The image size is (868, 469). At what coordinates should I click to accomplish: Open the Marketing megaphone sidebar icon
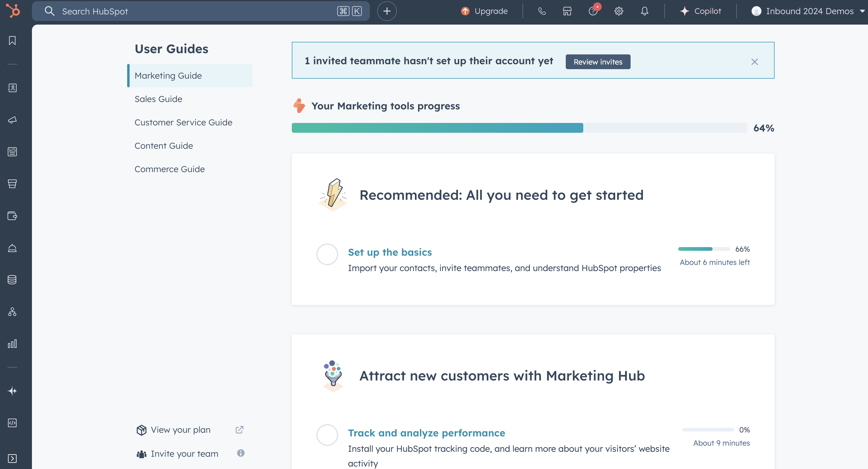12,120
